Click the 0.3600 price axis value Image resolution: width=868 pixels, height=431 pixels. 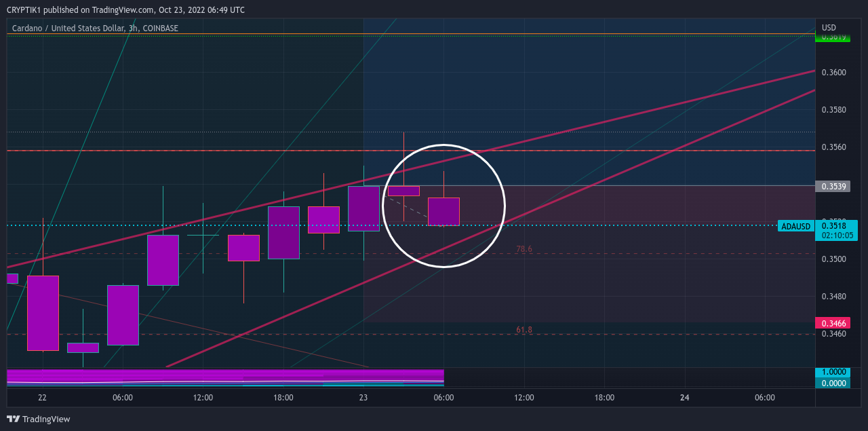pos(833,72)
